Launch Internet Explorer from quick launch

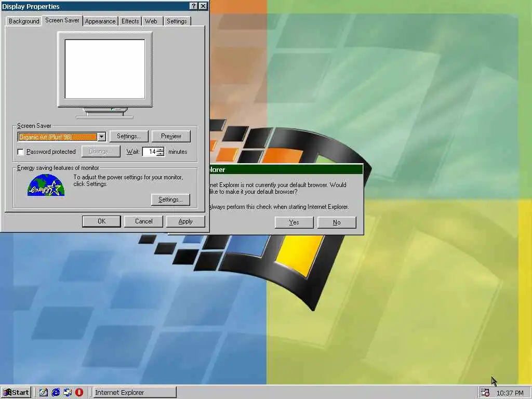coord(56,393)
